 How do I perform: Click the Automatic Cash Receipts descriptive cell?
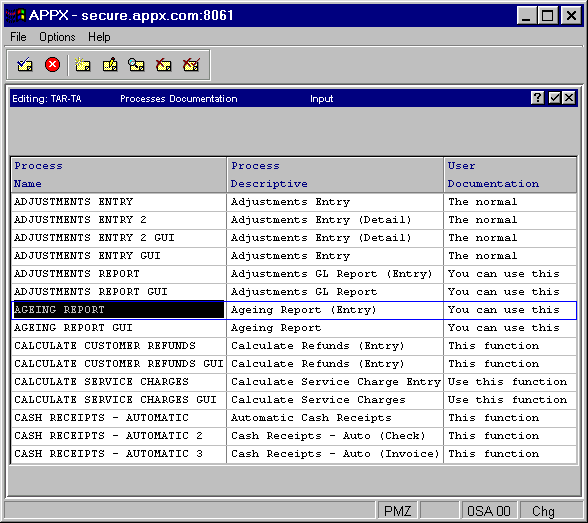pyautogui.click(x=335, y=418)
